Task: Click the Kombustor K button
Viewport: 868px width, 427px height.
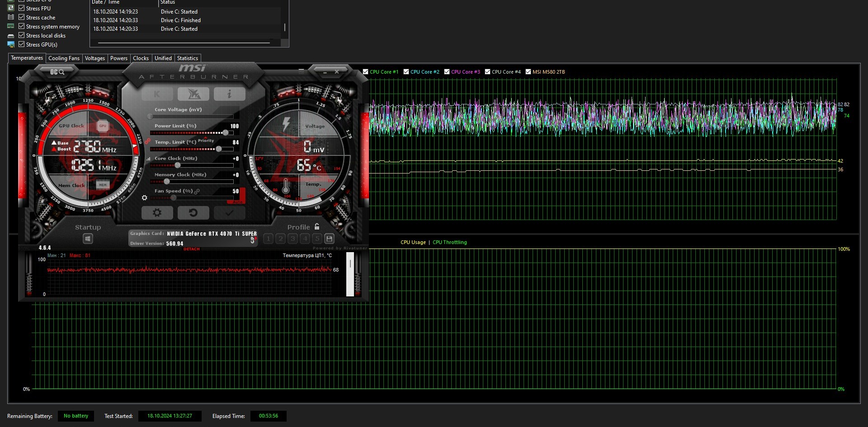Action: [x=157, y=94]
